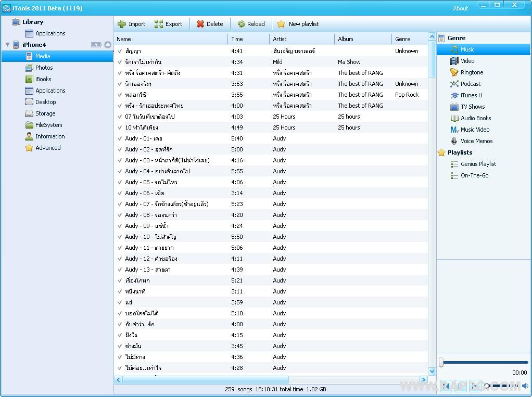This screenshot has height=397, width=532.
Task: Open the FileSystem folder icon
Action: click(x=29, y=125)
